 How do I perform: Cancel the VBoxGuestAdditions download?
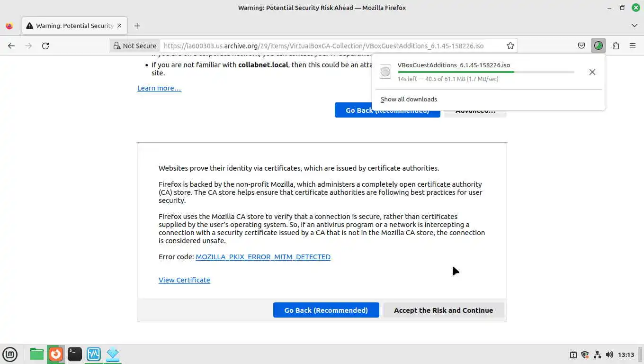pyautogui.click(x=592, y=72)
